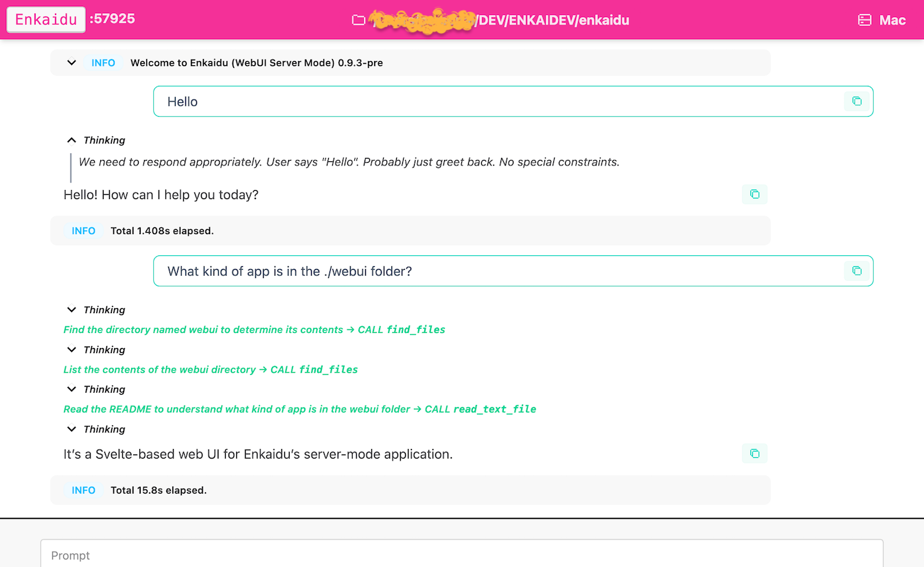Click the INFO badge for 15.8s elapsed
Screen dimensions: 924x567
pyautogui.click(x=84, y=490)
